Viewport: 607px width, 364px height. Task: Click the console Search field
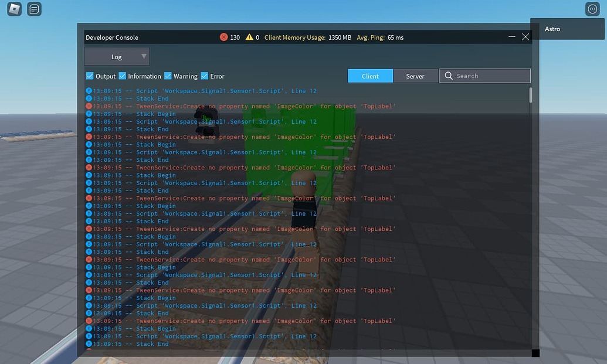pos(485,76)
